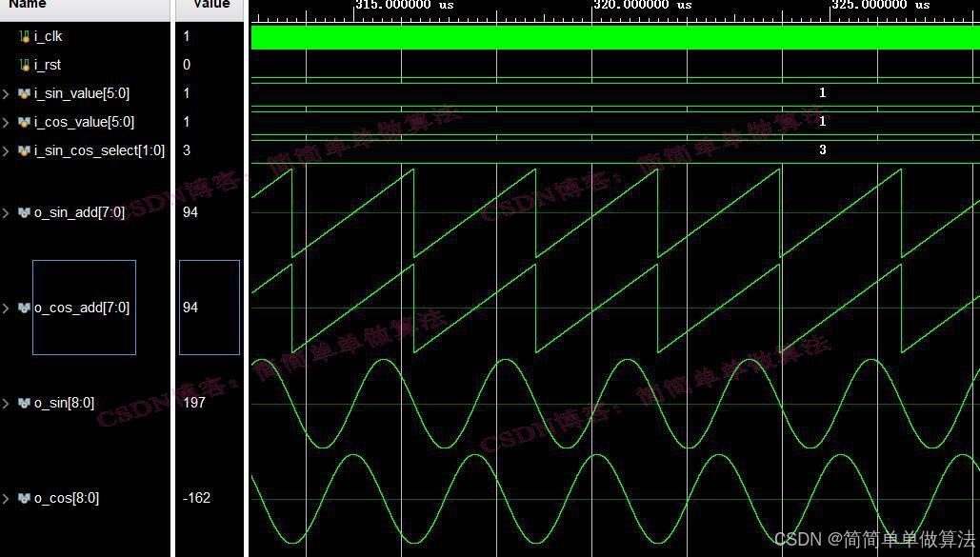Select the o_sin[8:0] signal name
980x557 pixels.
pos(65,403)
